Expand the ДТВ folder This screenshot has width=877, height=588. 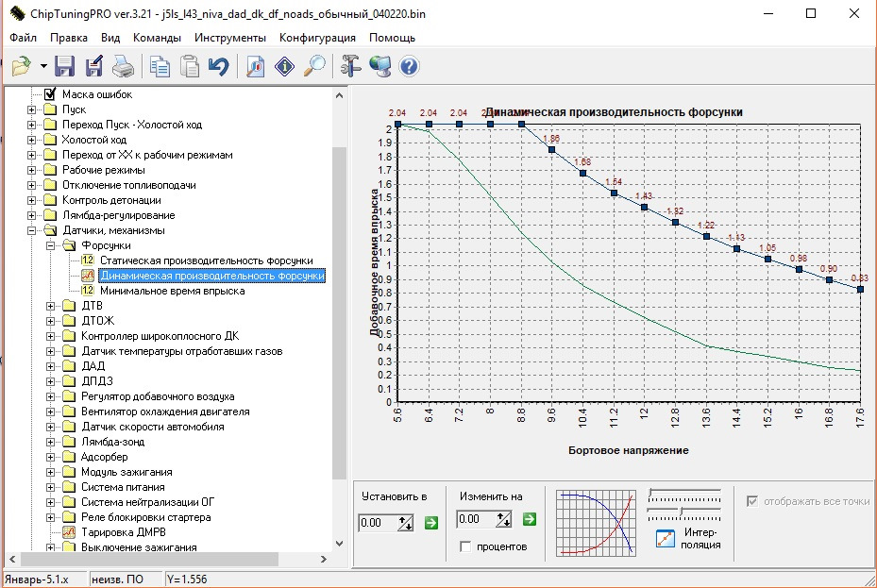click(50, 306)
